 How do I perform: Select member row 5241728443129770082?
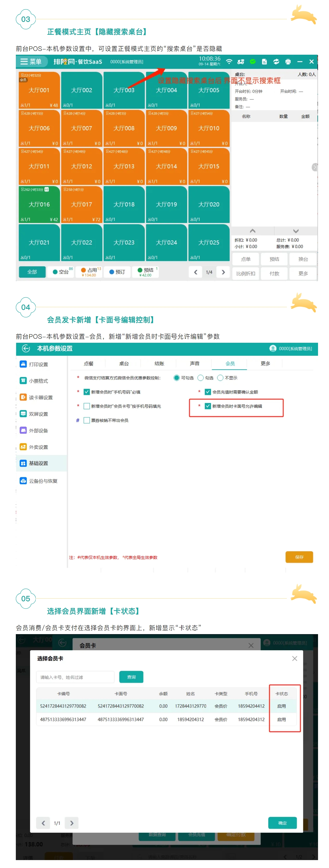point(166,706)
